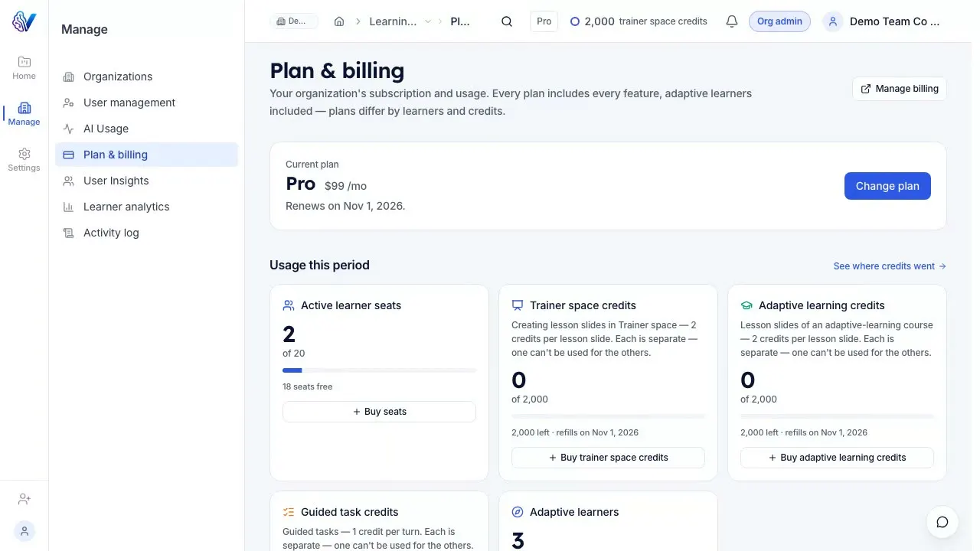Go to home via breadcrumb house icon

339,21
